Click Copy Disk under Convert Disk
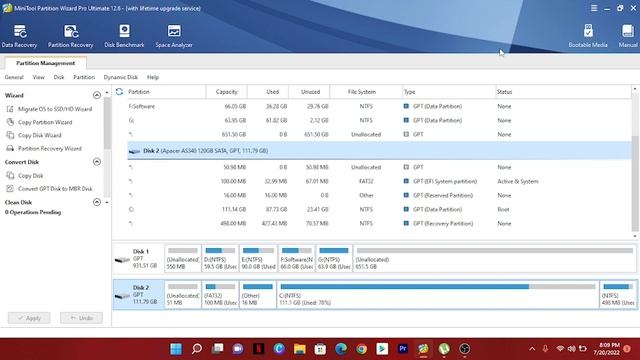Image resolution: width=640 pixels, height=360 pixels. click(x=25, y=176)
